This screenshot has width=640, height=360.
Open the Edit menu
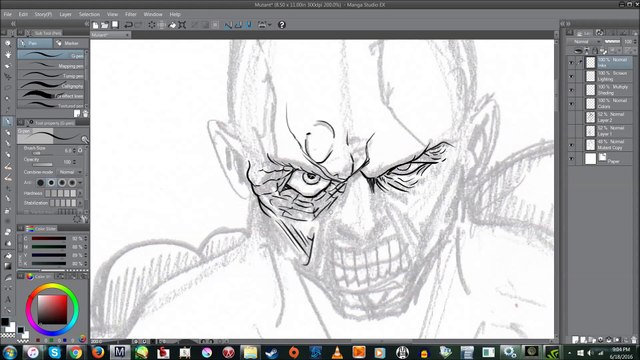tap(23, 14)
